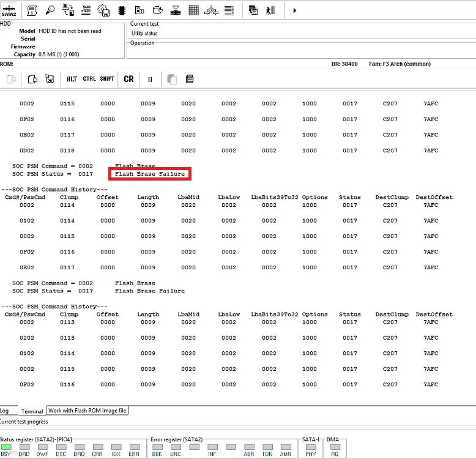This screenshot has height=459, width=476.
Task: Click the terminal pause icon
Action: (150, 79)
